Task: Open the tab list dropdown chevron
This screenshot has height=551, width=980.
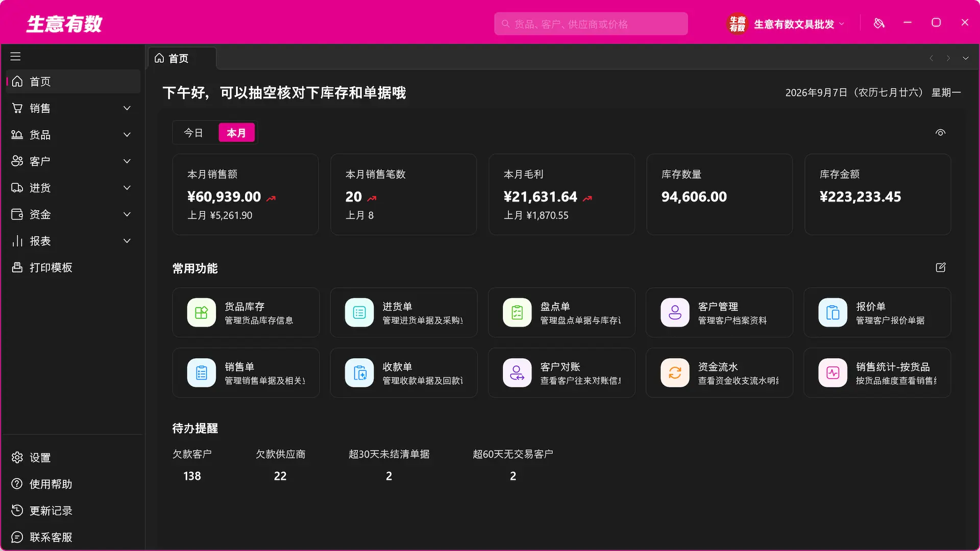Action: [x=966, y=58]
